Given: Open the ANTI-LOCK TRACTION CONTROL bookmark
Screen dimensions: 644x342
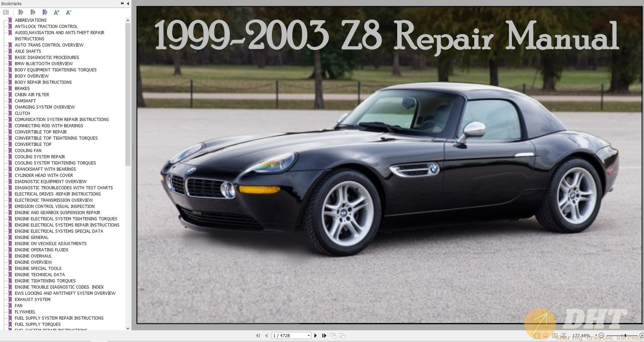Looking at the screenshot, I should (46, 26).
